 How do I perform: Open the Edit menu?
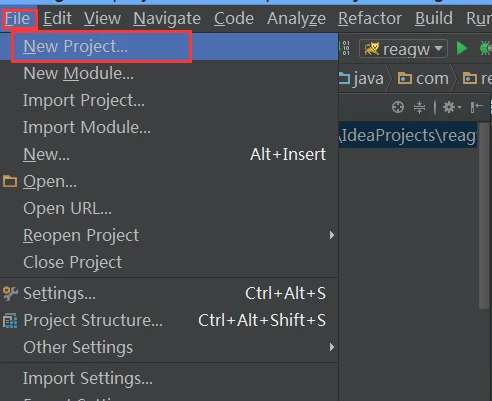pos(57,18)
